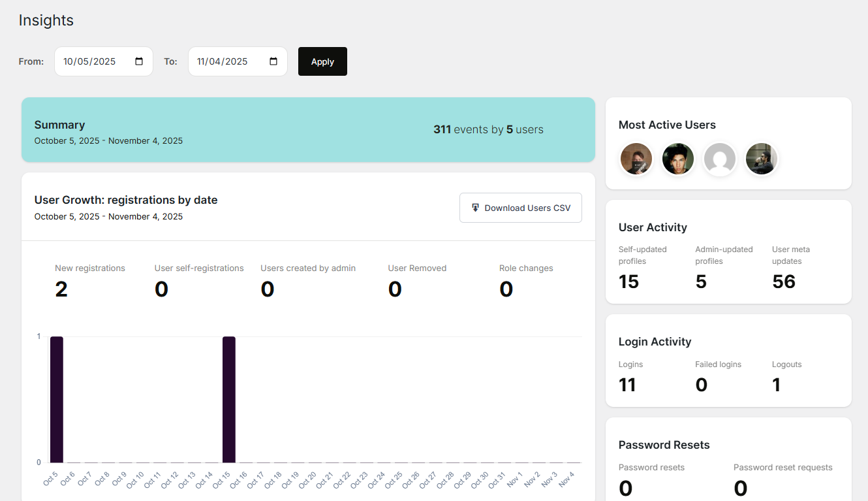Screen dimensions: 868x501
Task: Open the To date calendar picker
Action: [x=273, y=61]
